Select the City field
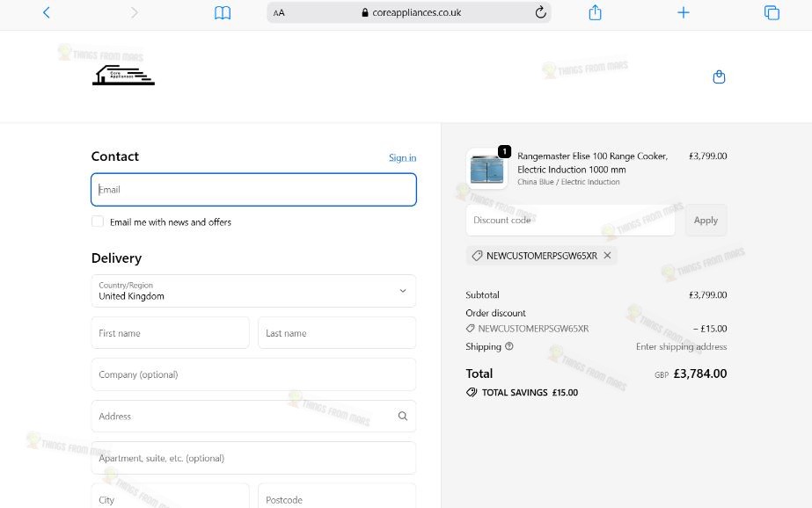 [171, 497]
